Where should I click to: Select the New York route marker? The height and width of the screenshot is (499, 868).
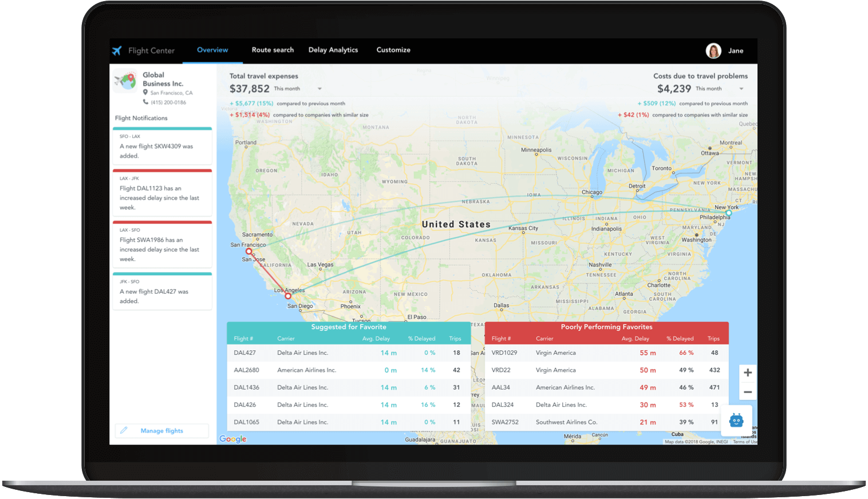pos(728,213)
